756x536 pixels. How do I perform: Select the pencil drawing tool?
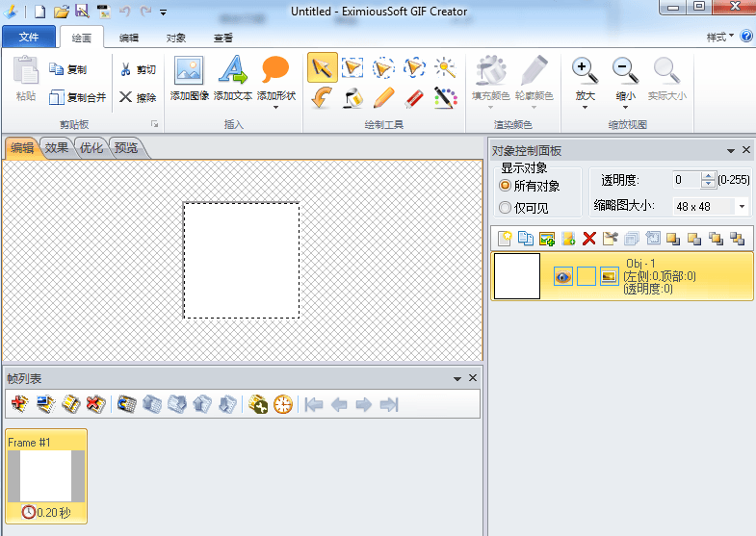[x=383, y=97]
